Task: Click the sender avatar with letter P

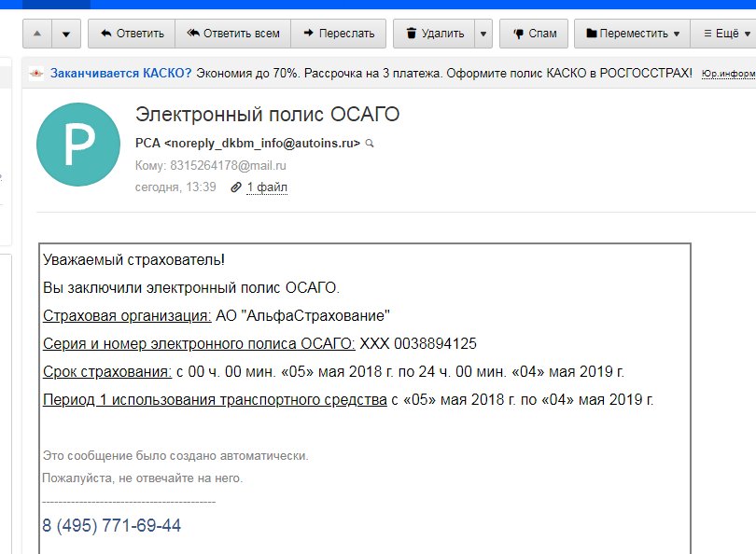Action: 78,144
